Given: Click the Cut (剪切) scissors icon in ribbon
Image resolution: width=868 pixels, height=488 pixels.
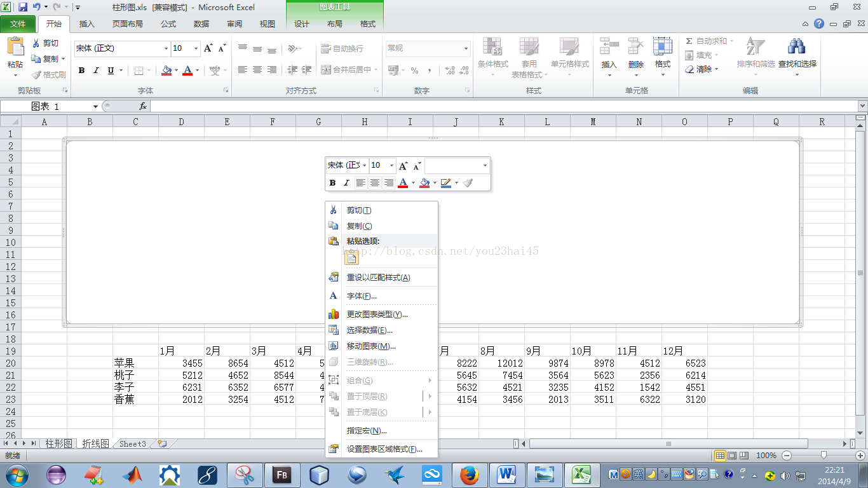Looking at the screenshot, I should pyautogui.click(x=36, y=43).
